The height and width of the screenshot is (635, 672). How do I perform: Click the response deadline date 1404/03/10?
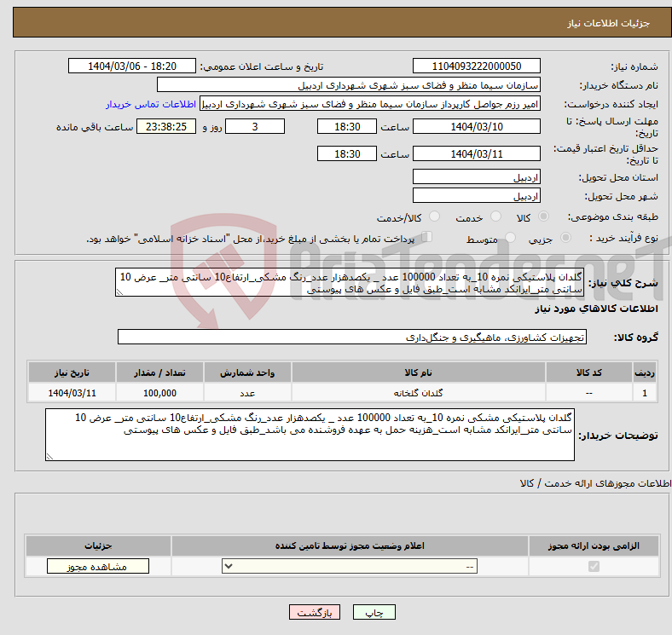click(x=476, y=126)
